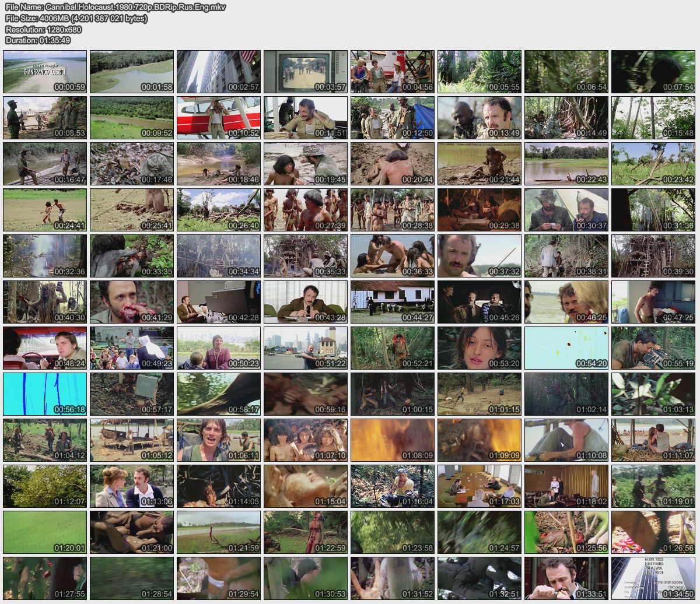Click the group thumbnail stamped 00:04:56
700x604 pixels.
click(393, 72)
